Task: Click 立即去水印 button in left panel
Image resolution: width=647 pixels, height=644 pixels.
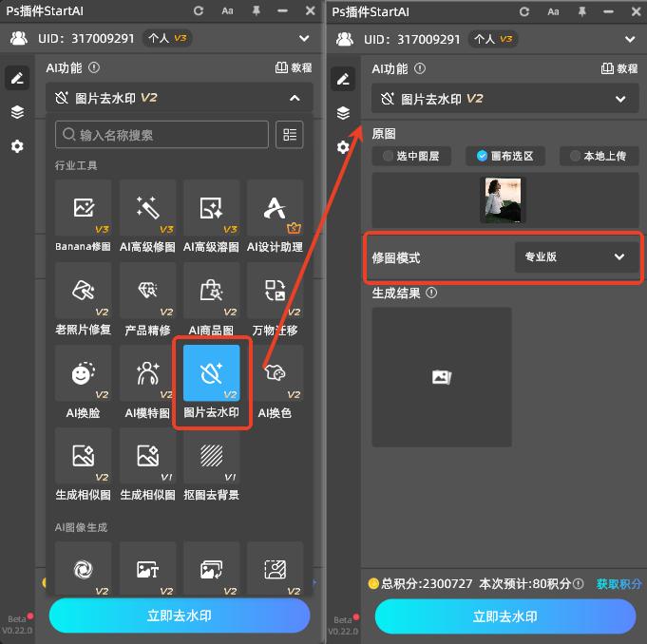Action: pos(180,616)
